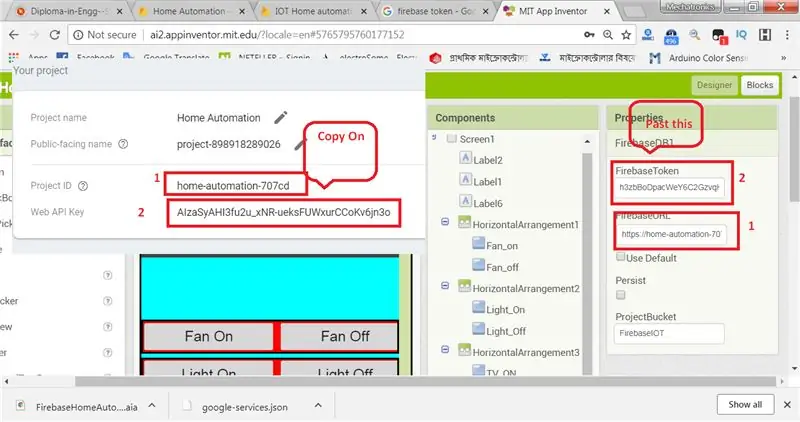
Task: Click the IQ browser extension icon
Action: coord(741,35)
